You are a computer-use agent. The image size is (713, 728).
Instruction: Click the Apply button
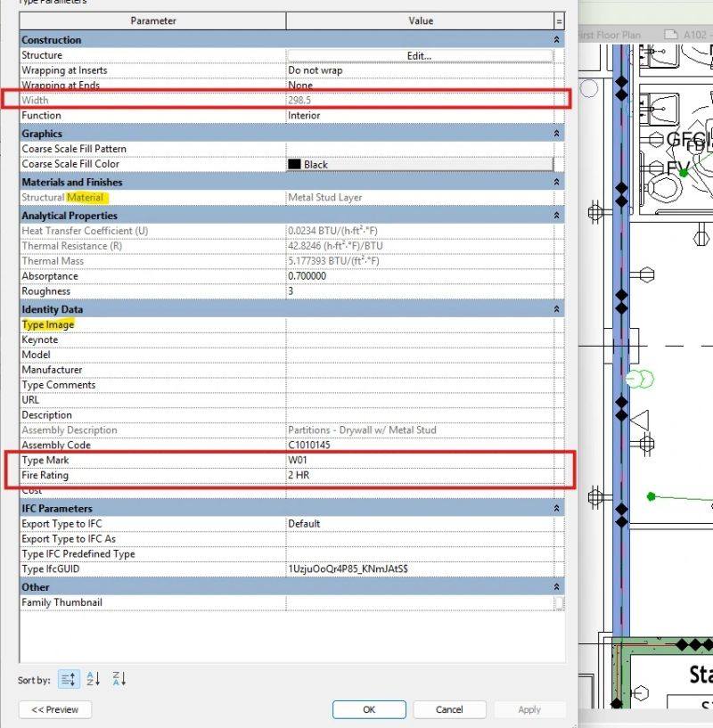click(x=529, y=709)
